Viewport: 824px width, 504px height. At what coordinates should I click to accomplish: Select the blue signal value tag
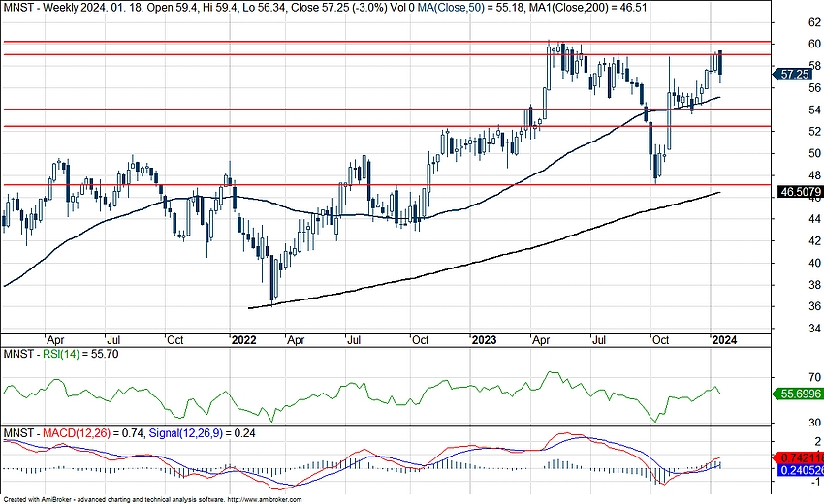(801, 470)
